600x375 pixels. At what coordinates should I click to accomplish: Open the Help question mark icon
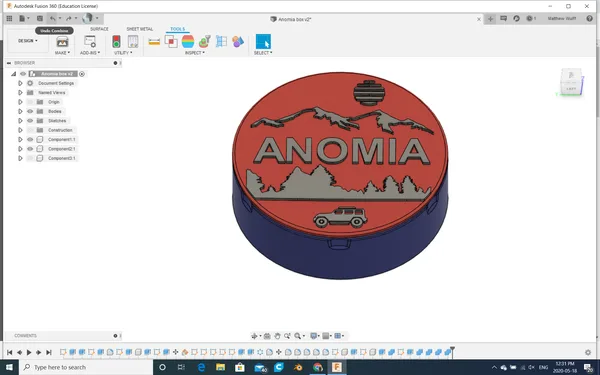point(589,18)
